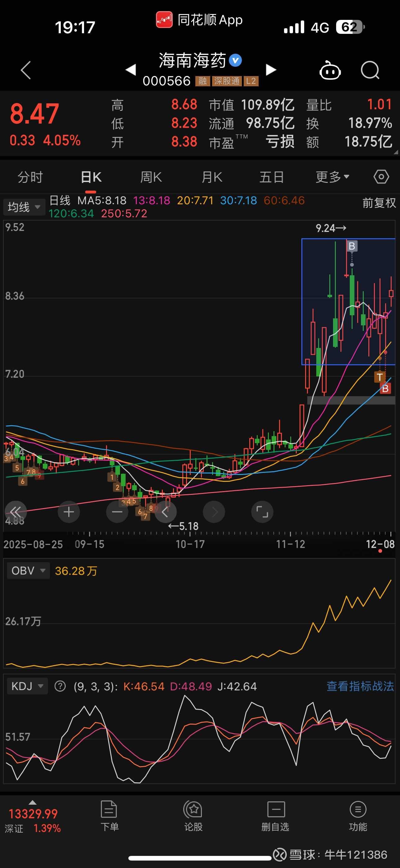Screen dimensions: 400x868
Task: Tap the 量比 value 1.01
Action: (380, 104)
